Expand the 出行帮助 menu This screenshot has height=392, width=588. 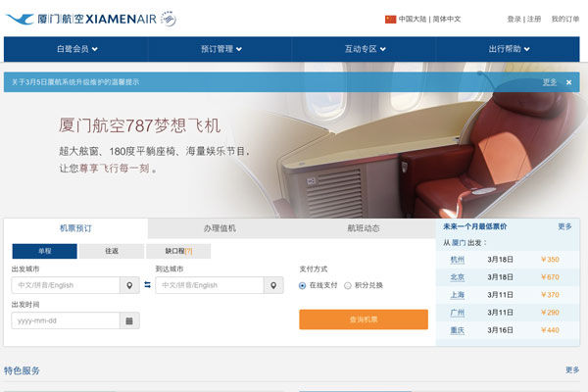509,49
